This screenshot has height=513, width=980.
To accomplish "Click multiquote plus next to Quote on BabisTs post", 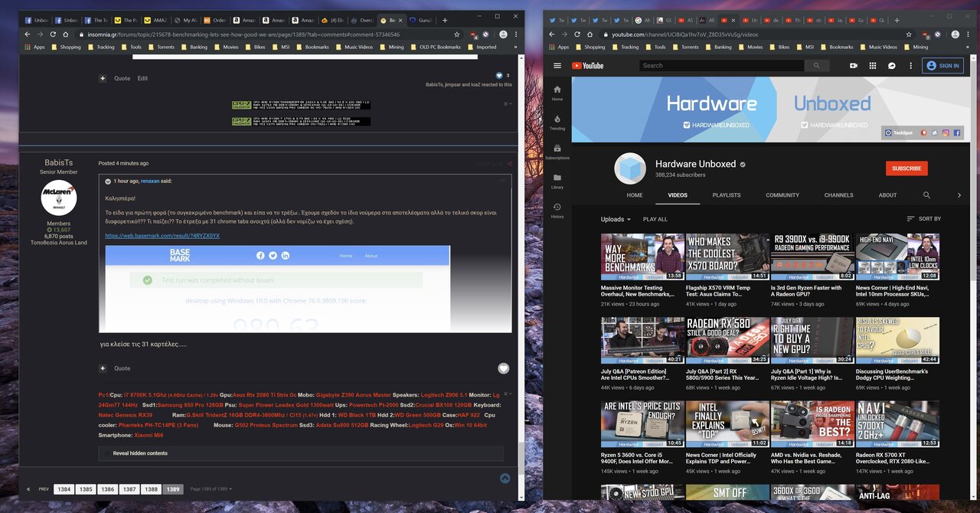I will click(104, 368).
